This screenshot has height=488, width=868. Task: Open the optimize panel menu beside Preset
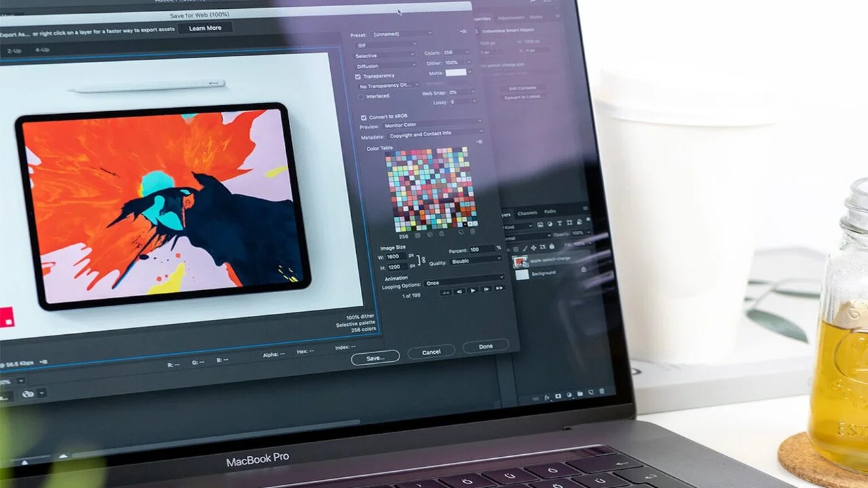463,31
